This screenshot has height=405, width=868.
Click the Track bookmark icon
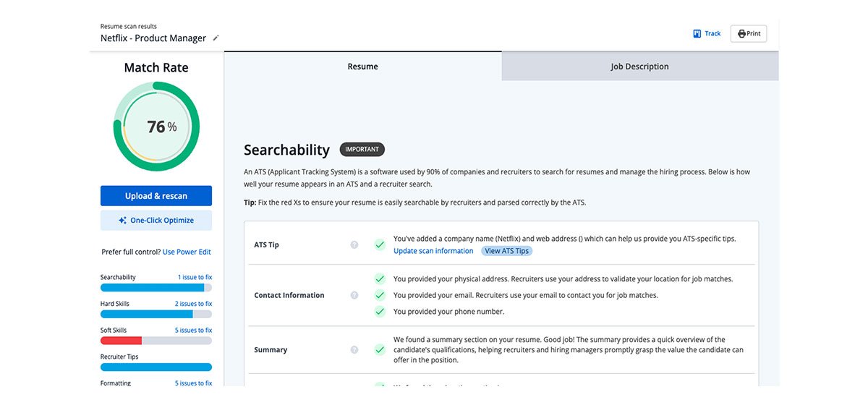[x=697, y=33]
